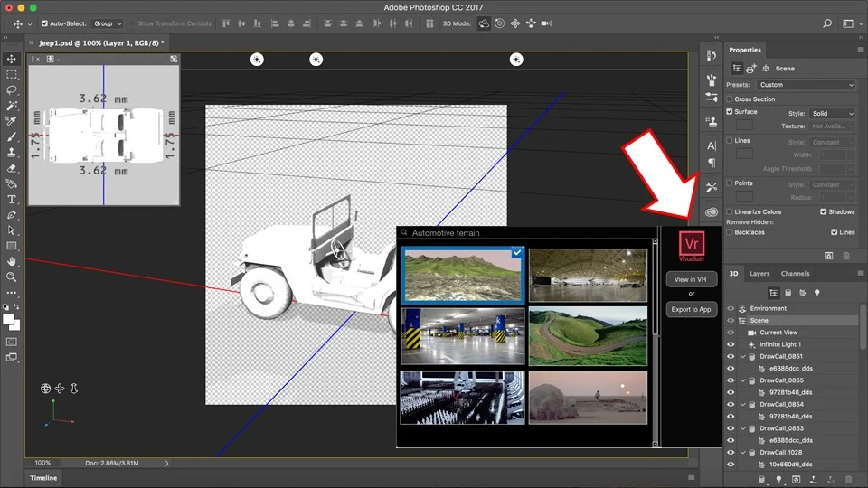Click the View in VR button

click(692, 279)
